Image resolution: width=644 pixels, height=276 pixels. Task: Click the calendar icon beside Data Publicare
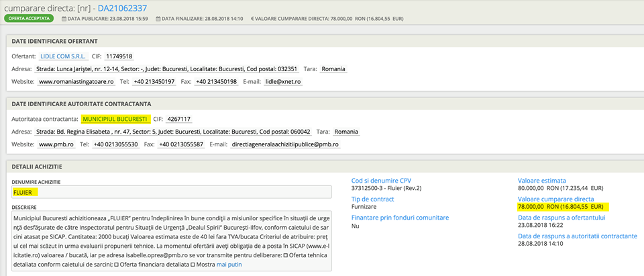coord(64,19)
